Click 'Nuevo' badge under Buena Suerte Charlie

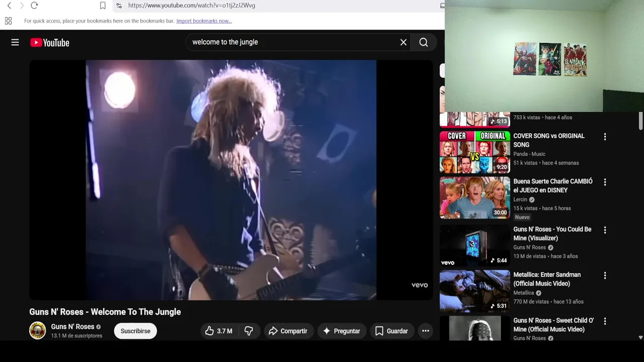(522, 217)
